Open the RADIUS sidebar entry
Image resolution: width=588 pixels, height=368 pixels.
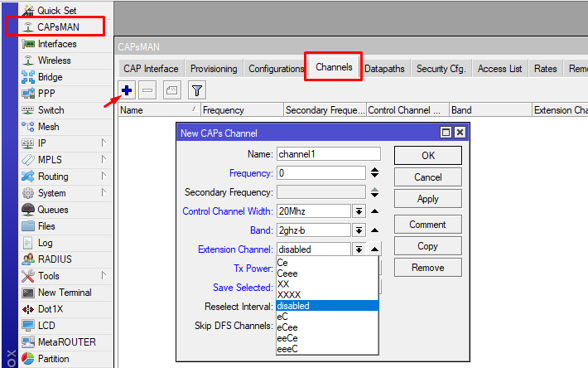pos(55,259)
